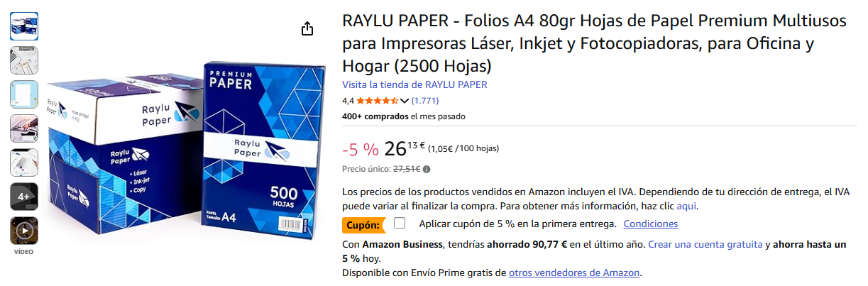Open the 1.771 reviews link
The width and height of the screenshot is (868, 286).
click(x=425, y=101)
